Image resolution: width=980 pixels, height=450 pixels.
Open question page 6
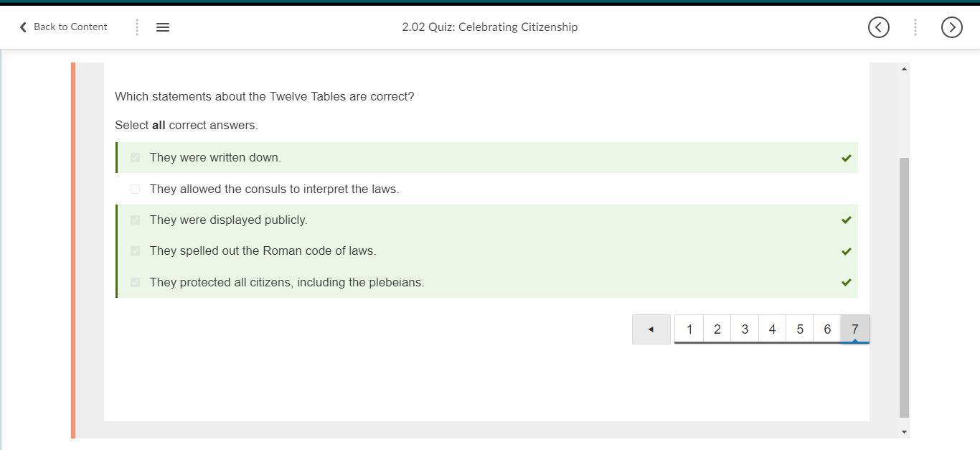(827, 329)
